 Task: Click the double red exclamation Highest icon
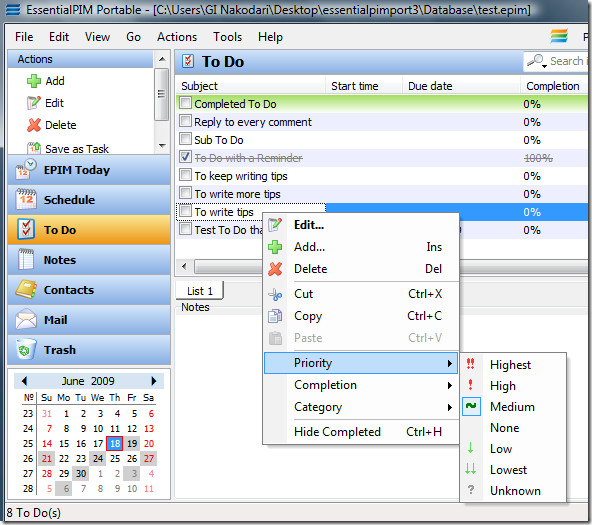click(x=470, y=364)
